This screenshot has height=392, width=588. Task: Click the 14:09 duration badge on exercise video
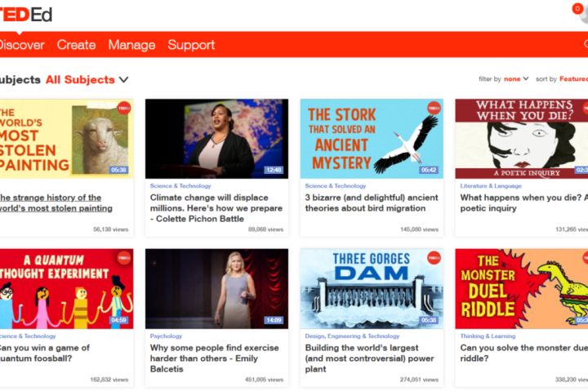(274, 320)
